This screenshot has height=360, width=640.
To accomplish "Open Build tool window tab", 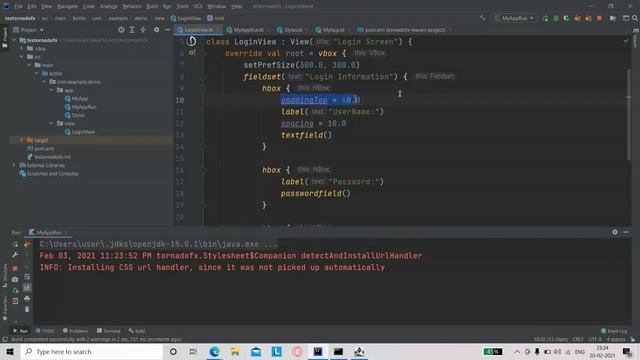I will (x=137, y=331).
